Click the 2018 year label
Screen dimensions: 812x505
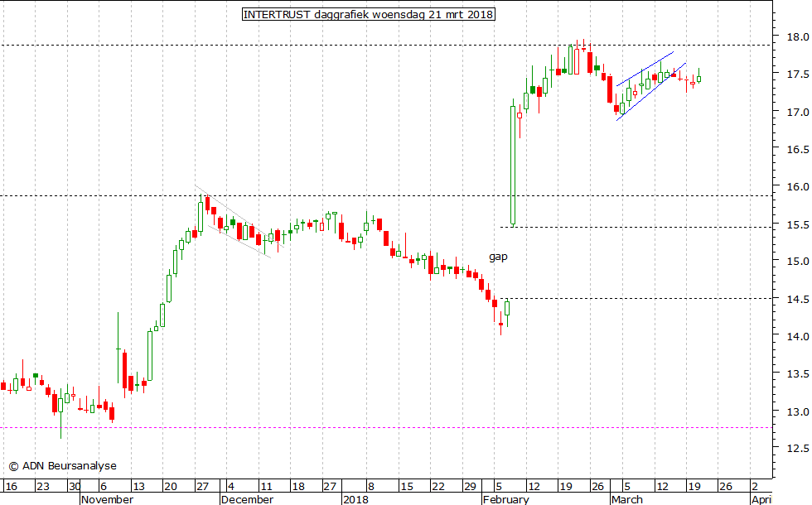point(355,499)
